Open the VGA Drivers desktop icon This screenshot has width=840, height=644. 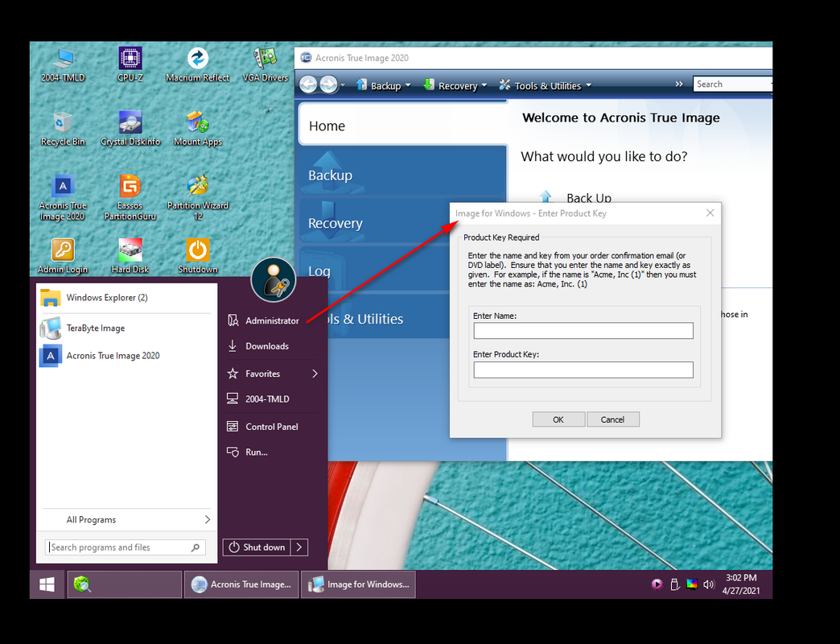pos(266,65)
